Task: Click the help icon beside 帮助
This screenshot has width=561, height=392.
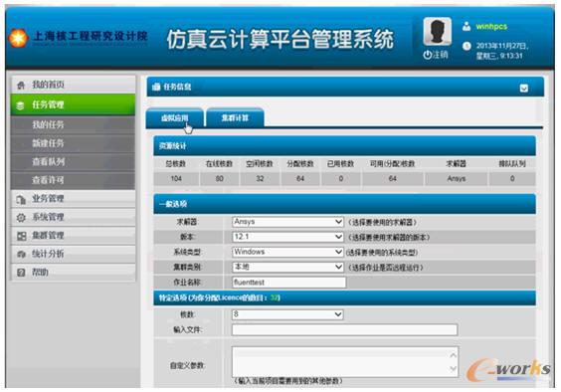Action: [21, 273]
